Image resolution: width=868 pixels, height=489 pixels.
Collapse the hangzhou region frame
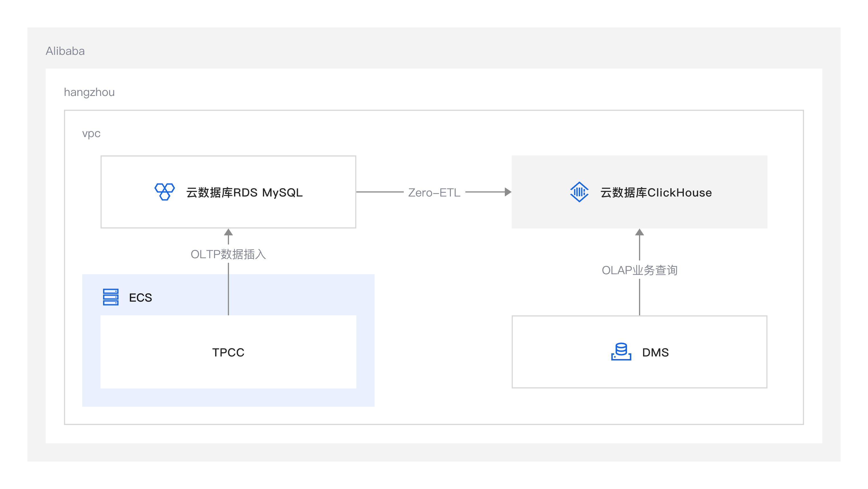(89, 92)
